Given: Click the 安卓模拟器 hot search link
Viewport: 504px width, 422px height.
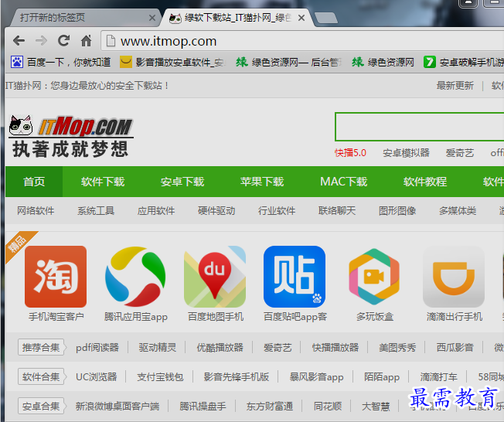Looking at the screenshot, I should coord(406,153).
